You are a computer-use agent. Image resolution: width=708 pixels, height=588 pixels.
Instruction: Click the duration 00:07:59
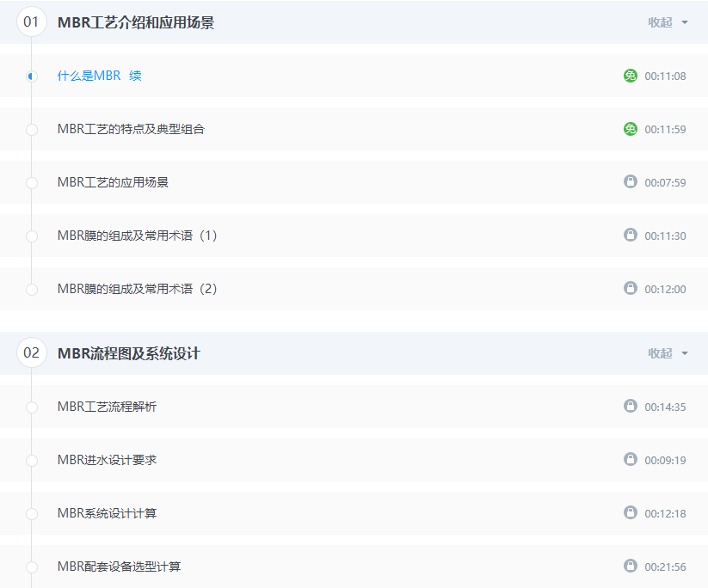click(x=665, y=183)
